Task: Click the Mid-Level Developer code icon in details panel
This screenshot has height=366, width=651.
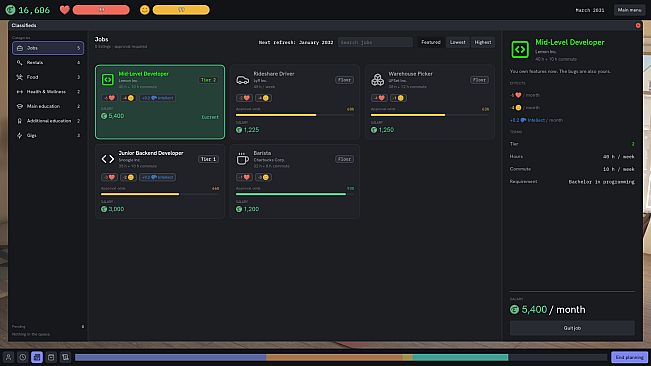Action: (x=520, y=49)
